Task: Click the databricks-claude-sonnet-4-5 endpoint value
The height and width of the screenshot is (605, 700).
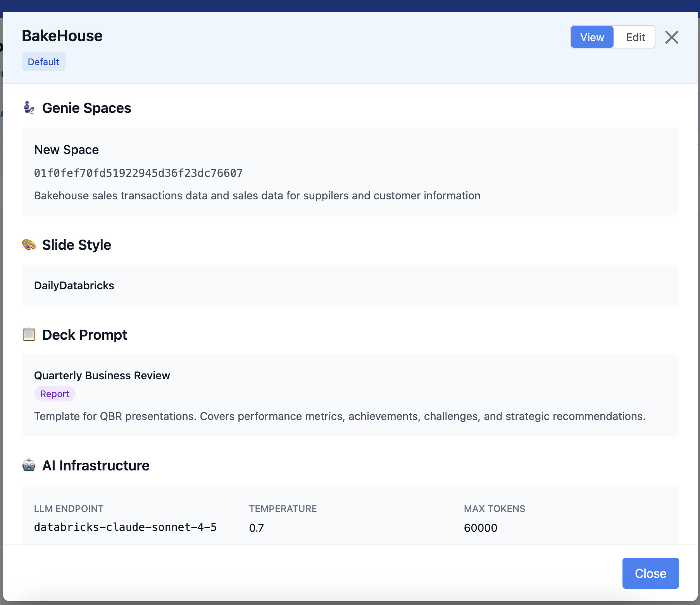Action: click(x=125, y=527)
